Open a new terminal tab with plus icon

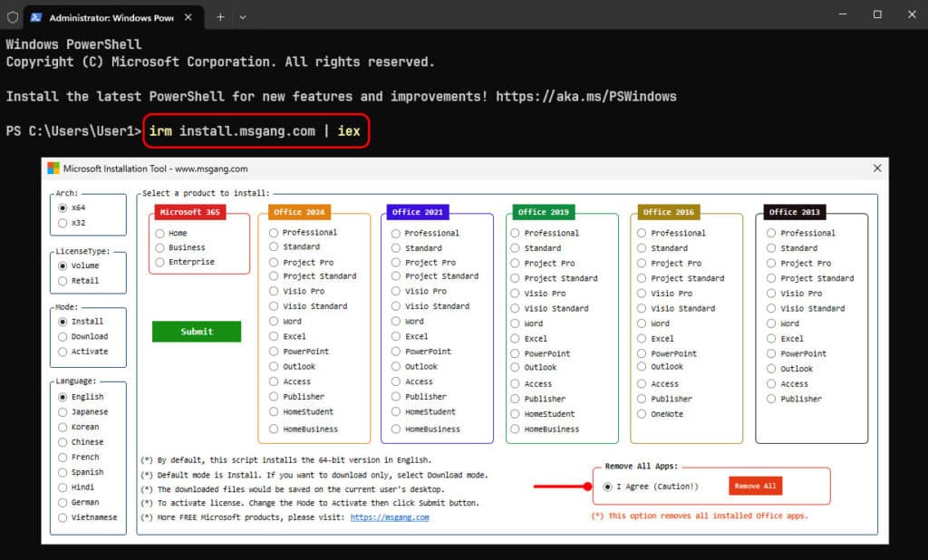coord(220,16)
